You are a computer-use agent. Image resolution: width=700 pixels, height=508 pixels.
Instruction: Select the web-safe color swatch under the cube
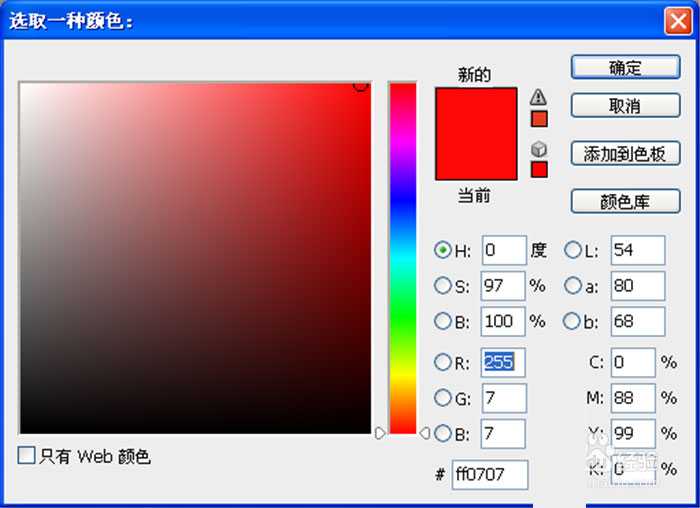click(x=539, y=170)
